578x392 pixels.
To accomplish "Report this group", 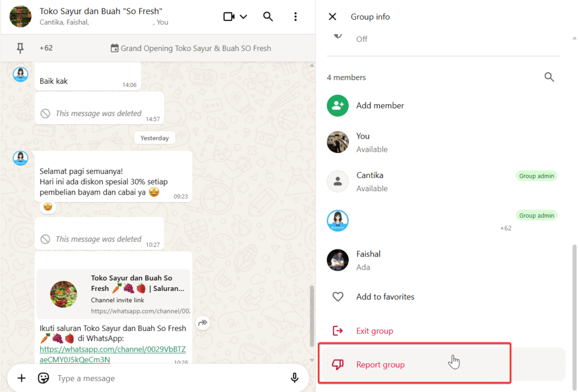I will [x=380, y=365].
